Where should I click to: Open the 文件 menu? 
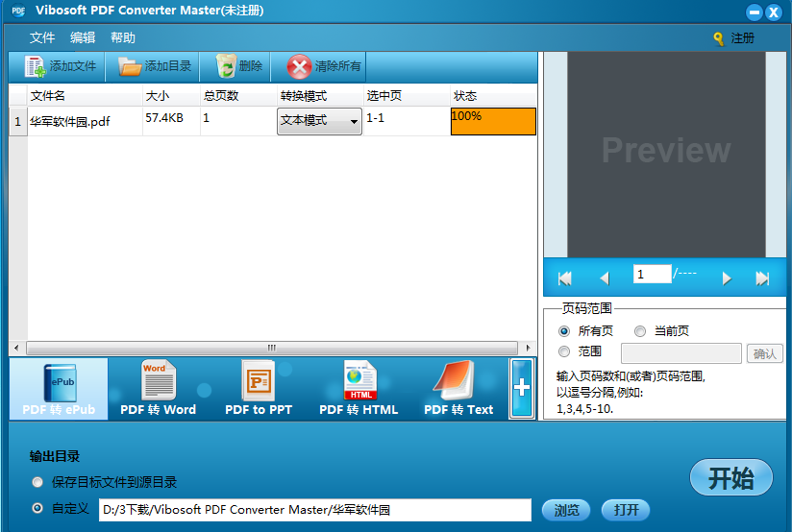(42, 37)
